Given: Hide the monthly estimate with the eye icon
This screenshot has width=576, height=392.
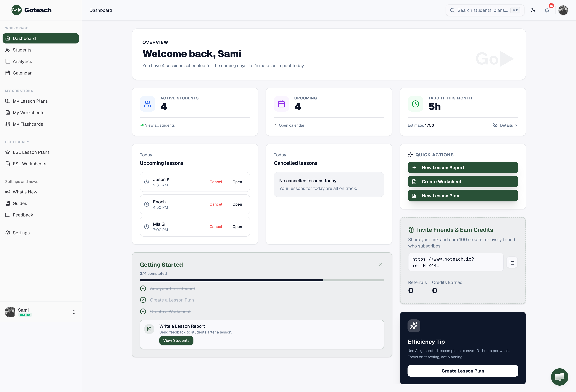Looking at the screenshot, I should tap(496, 125).
